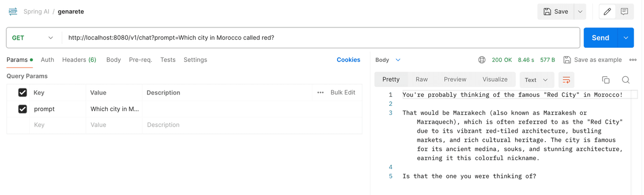Open the Cookies link
Image resolution: width=644 pixels, height=195 pixels.
click(x=348, y=60)
